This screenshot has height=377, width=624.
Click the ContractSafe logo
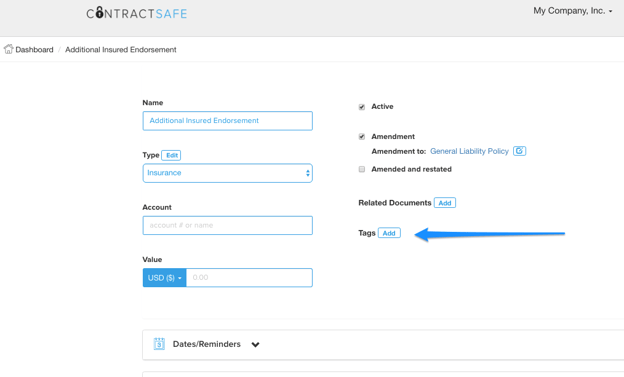[136, 13]
